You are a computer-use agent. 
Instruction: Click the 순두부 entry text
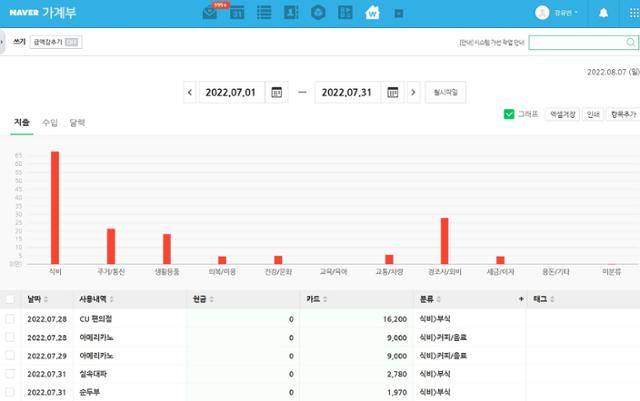(89, 392)
